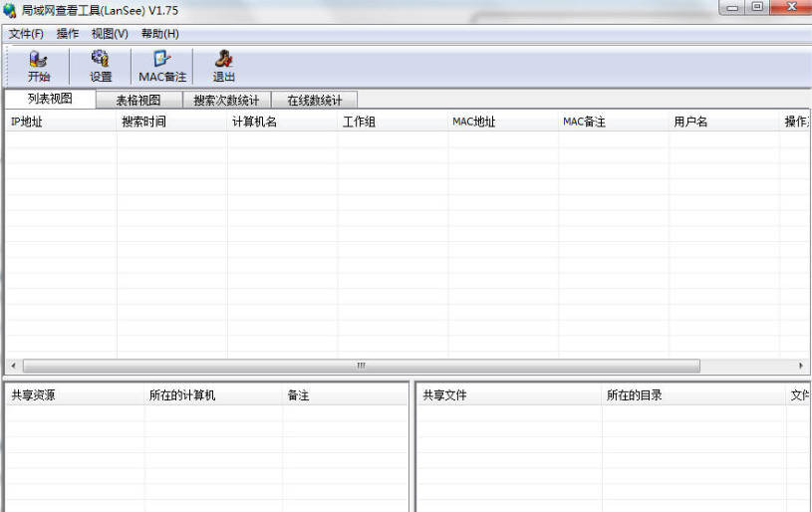Switch to the 列表视图 tab
This screenshot has height=512, width=812.
[x=50, y=99]
